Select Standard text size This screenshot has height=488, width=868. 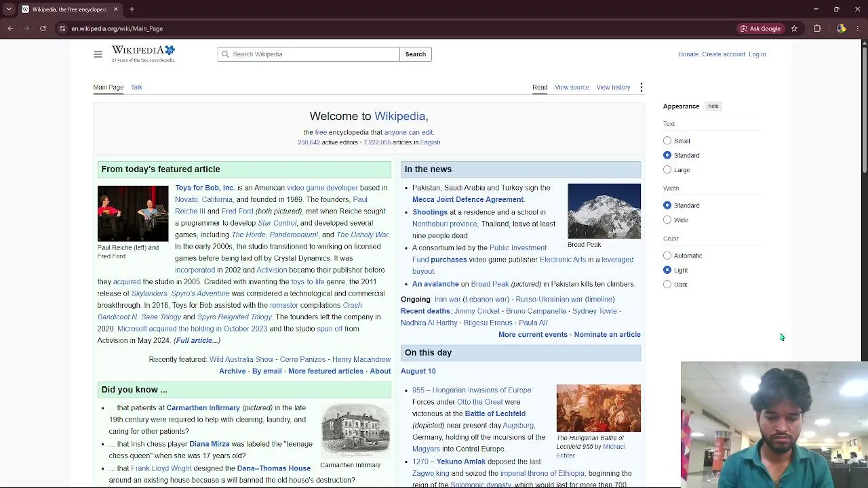667,155
